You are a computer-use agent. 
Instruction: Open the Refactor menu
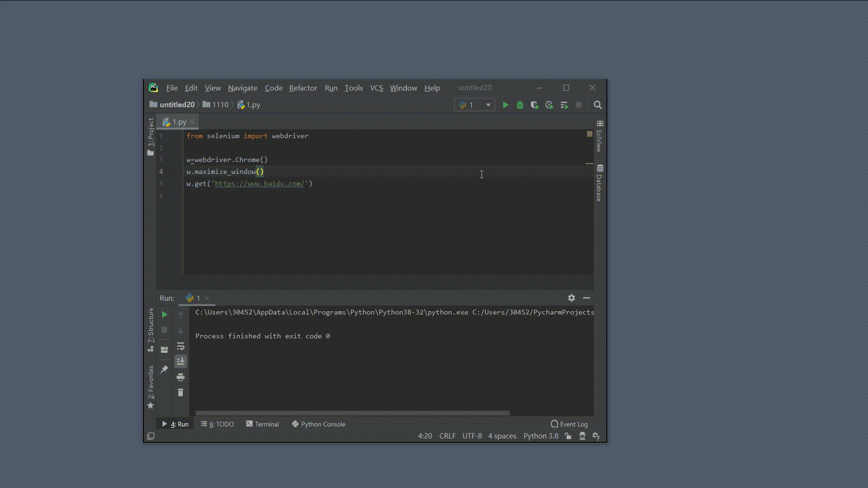click(303, 88)
